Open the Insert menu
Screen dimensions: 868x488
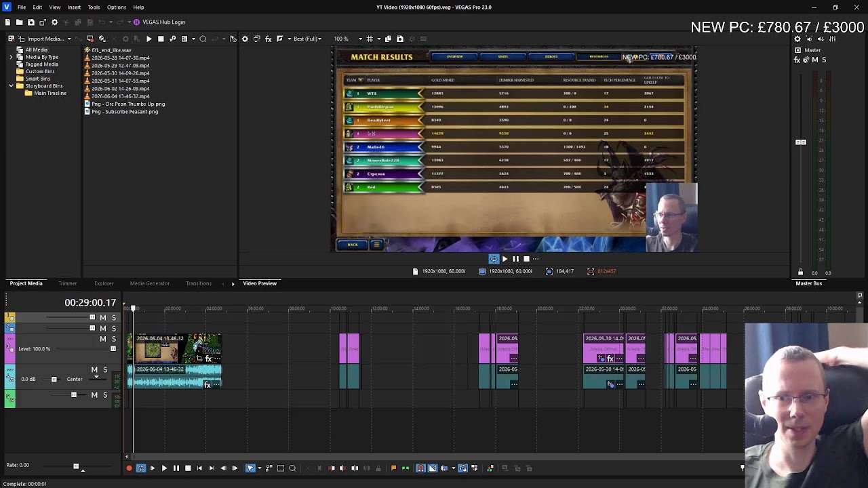pos(74,7)
